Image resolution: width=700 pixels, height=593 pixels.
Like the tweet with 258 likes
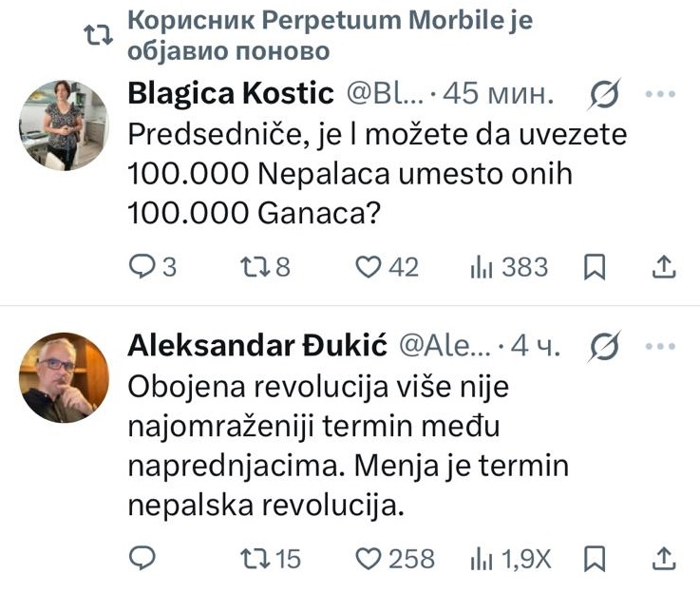(x=395, y=558)
